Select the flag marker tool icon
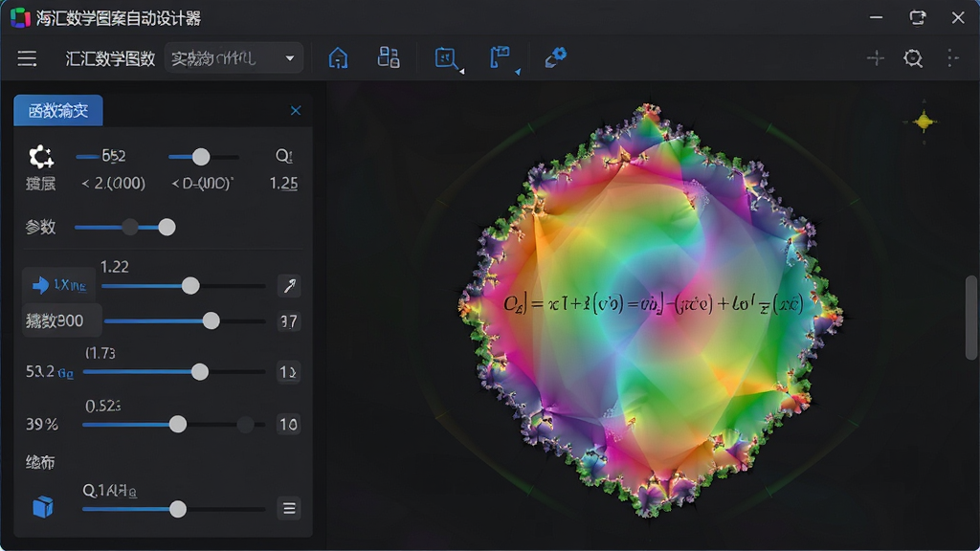Screen dimensions: 980x551 (500, 57)
